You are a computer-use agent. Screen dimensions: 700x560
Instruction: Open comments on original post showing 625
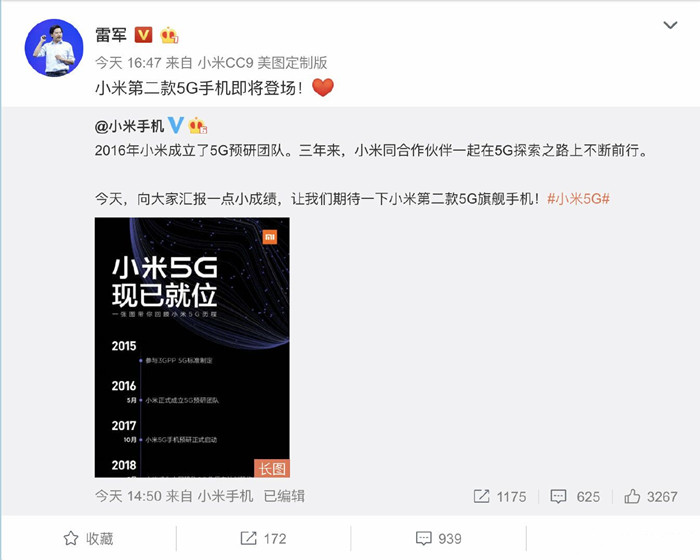(575, 496)
